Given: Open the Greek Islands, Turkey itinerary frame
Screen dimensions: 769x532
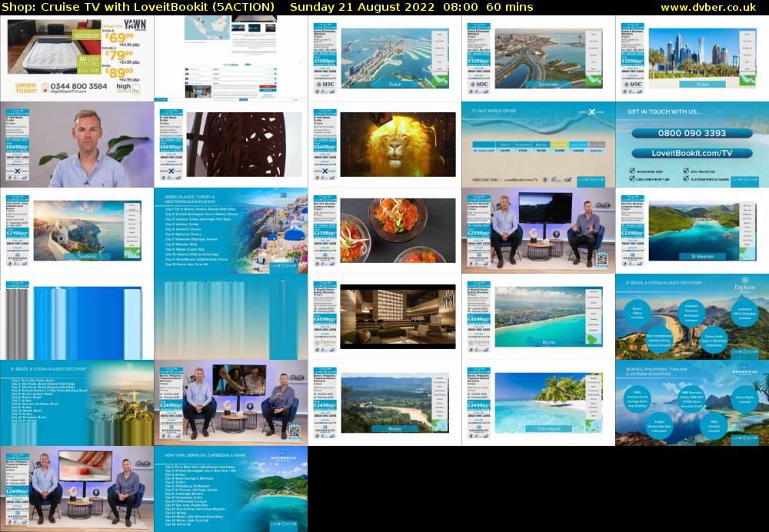Looking at the screenshot, I should click(x=231, y=231).
